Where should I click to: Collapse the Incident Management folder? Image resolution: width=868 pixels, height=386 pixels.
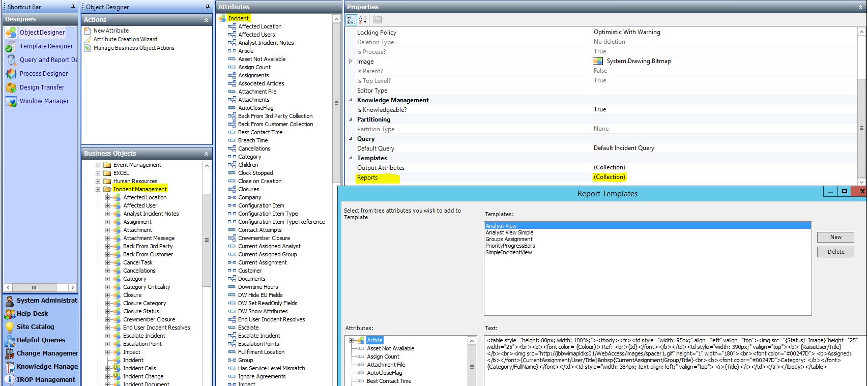point(98,189)
